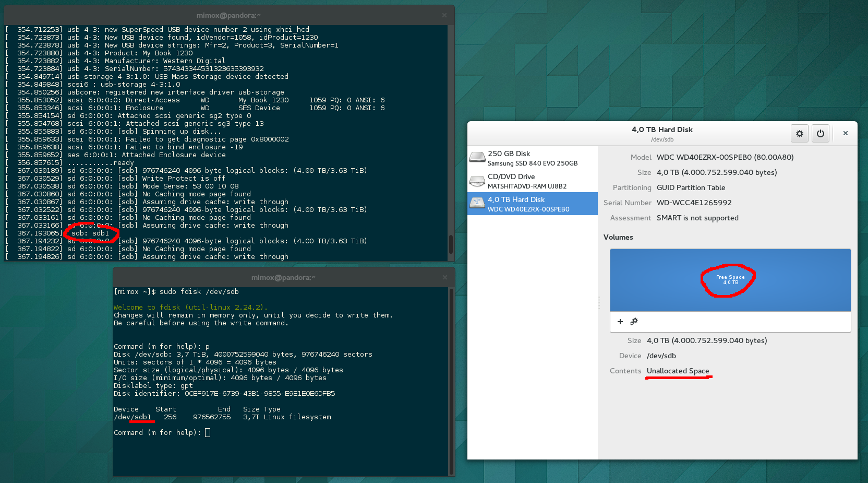Click the 4,0 TB Hard Disk window title
Image resolution: width=868 pixels, height=483 pixels.
coord(662,130)
